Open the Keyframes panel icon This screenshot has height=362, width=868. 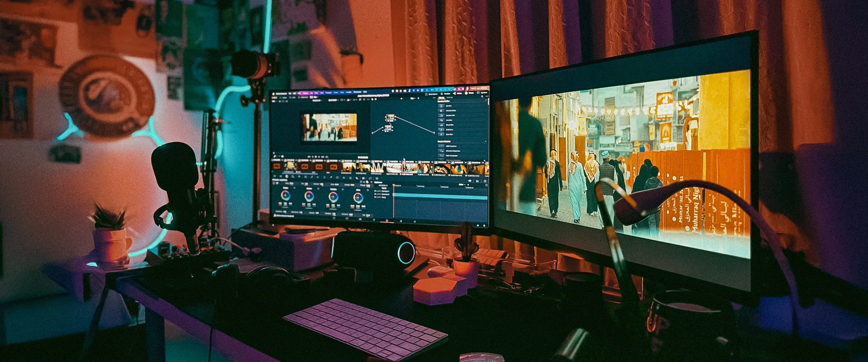pyautogui.click(x=470, y=181)
